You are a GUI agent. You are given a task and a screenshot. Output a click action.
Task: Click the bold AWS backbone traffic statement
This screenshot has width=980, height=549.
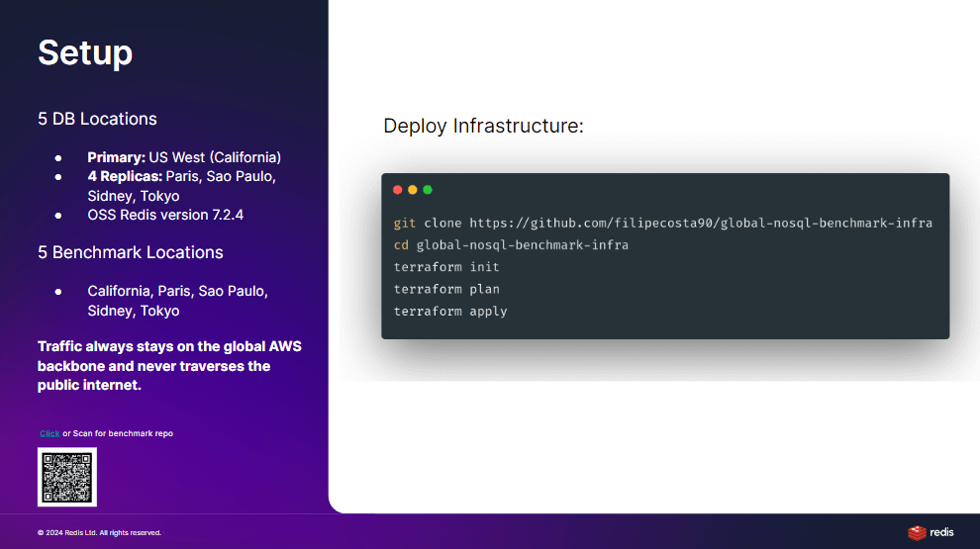click(x=169, y=366)
